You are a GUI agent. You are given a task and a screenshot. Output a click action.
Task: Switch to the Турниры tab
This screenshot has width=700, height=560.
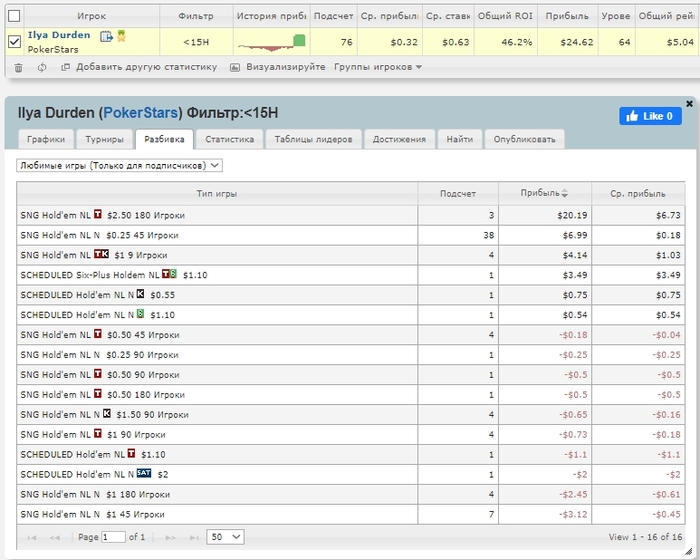click(104, 139)
